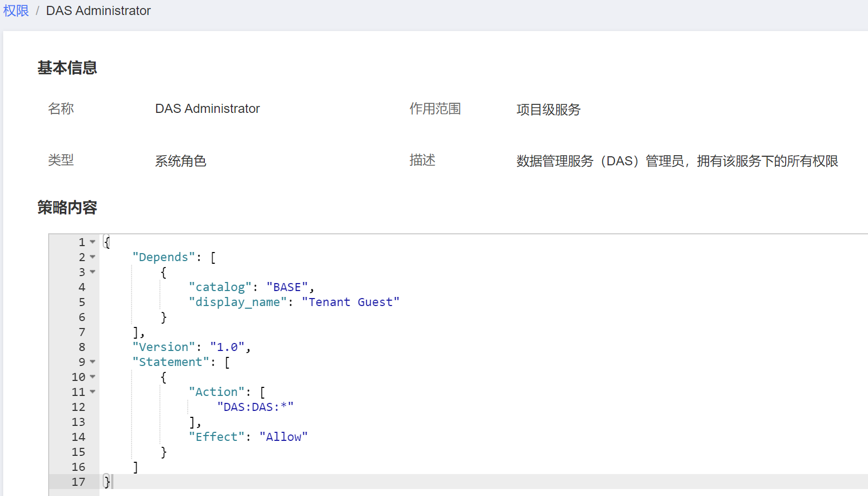The image size is (868, 496).
Task: Click the 项目级服务 scope value
Action: point(548,109)
